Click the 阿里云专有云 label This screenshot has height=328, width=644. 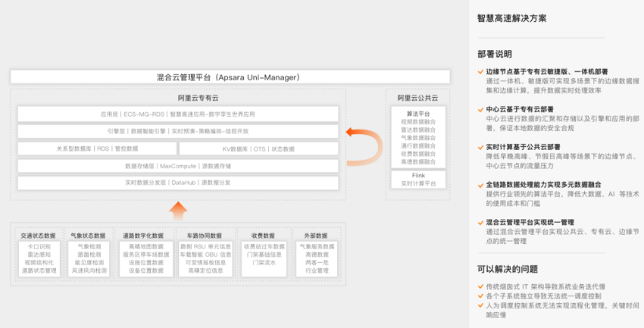click(x=198, y=98)
